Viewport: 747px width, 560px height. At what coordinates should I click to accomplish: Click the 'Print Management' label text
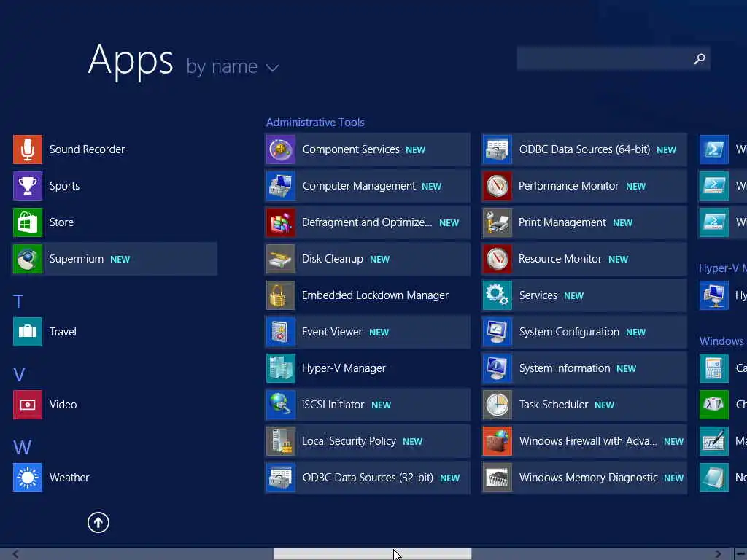(x=562, y=222)
